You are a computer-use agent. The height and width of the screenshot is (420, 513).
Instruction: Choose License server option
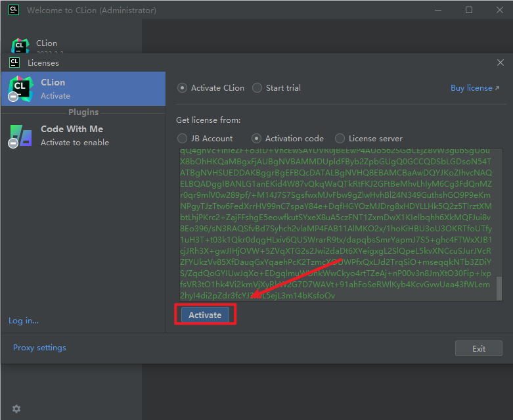(340, 139)
